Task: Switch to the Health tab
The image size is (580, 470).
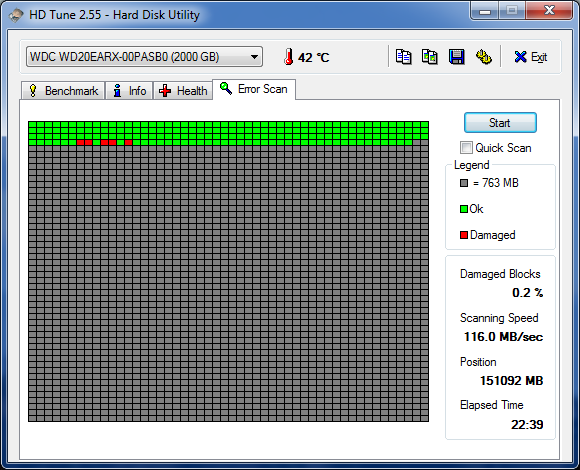Action: click(x=183, y=91)
